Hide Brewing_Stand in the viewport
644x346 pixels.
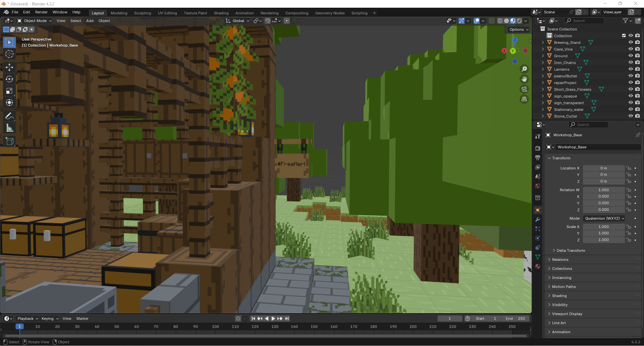[x=631, y=43]
